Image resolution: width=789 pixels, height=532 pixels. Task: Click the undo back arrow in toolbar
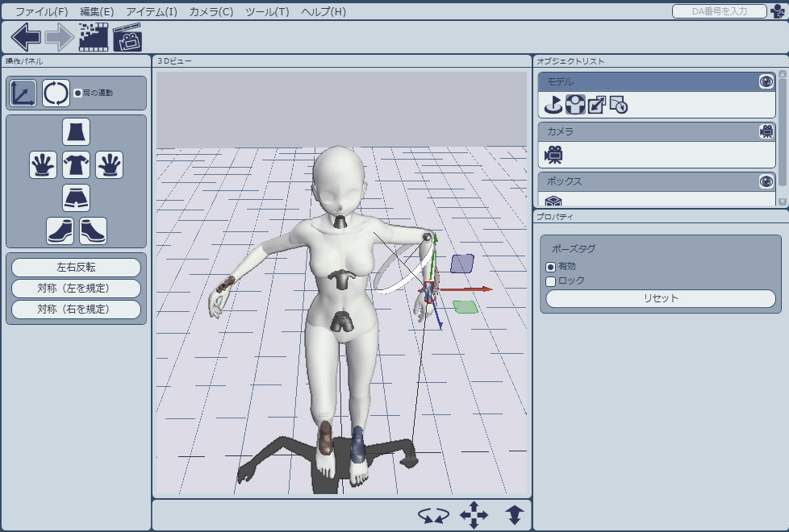pyautogui.click(x=27, y=37)
